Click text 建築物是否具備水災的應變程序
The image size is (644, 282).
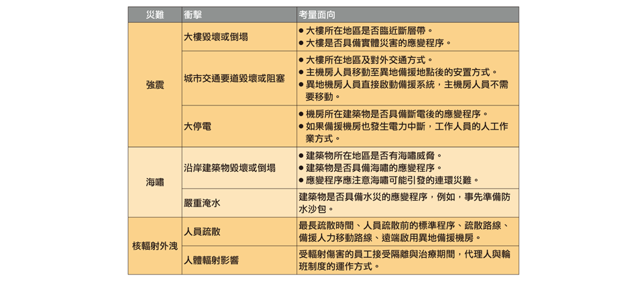click(364, 197)
